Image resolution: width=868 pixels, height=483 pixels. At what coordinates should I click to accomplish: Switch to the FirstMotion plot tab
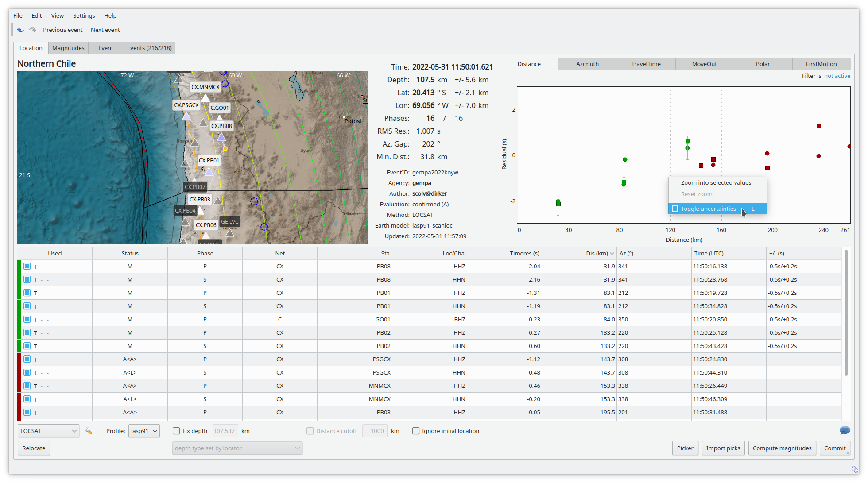click(x=821, y=64)
